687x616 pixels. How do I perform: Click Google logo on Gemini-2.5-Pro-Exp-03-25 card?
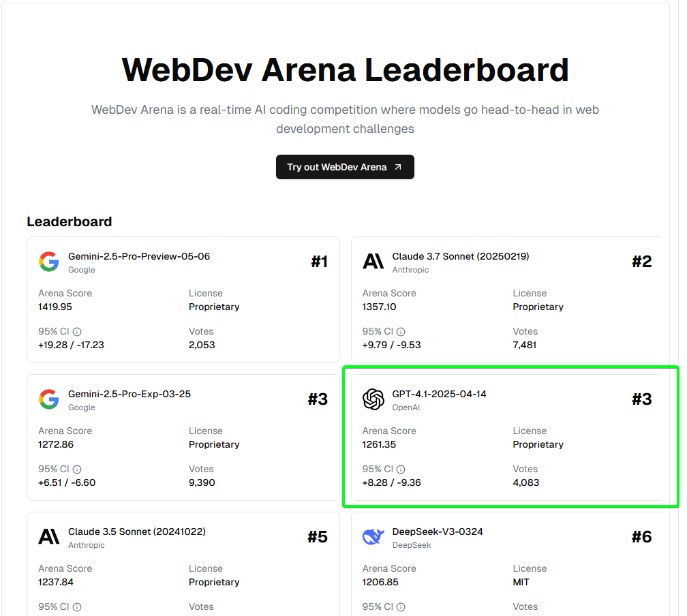tap(49, 399)
